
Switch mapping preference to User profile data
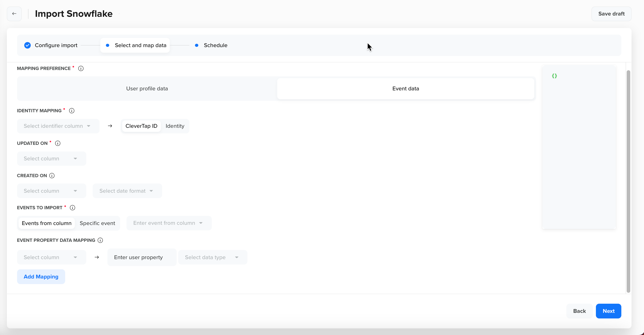point(147,89)
